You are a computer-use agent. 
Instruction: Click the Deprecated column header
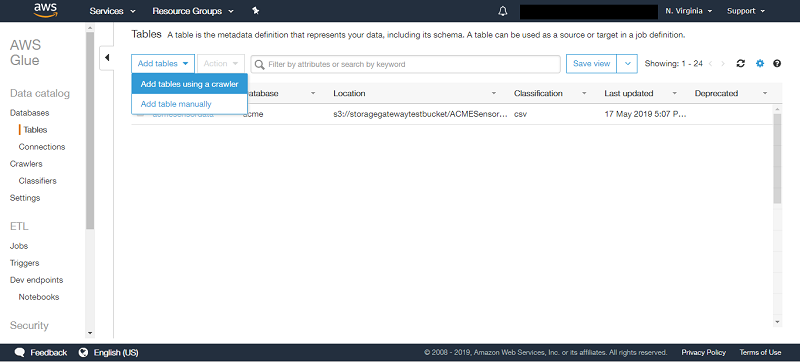[x=716, y=93]
